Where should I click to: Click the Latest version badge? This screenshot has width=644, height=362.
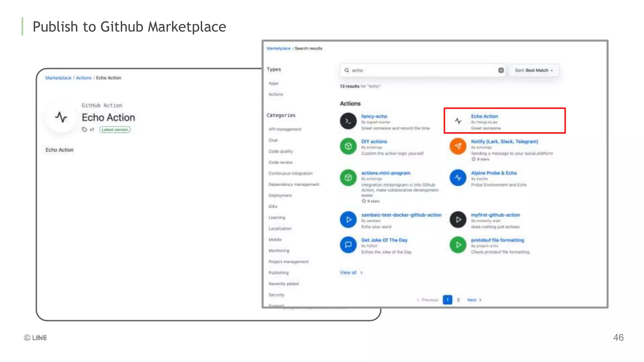tap(115, 130)
